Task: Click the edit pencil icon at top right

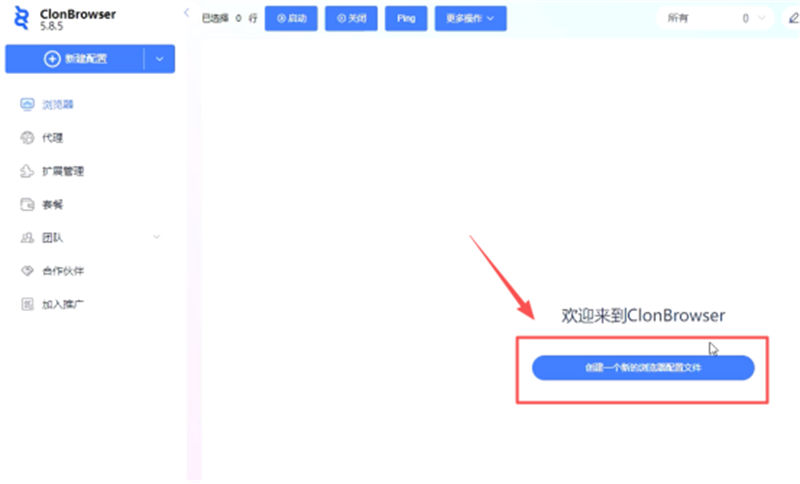Action: point(793,18)
